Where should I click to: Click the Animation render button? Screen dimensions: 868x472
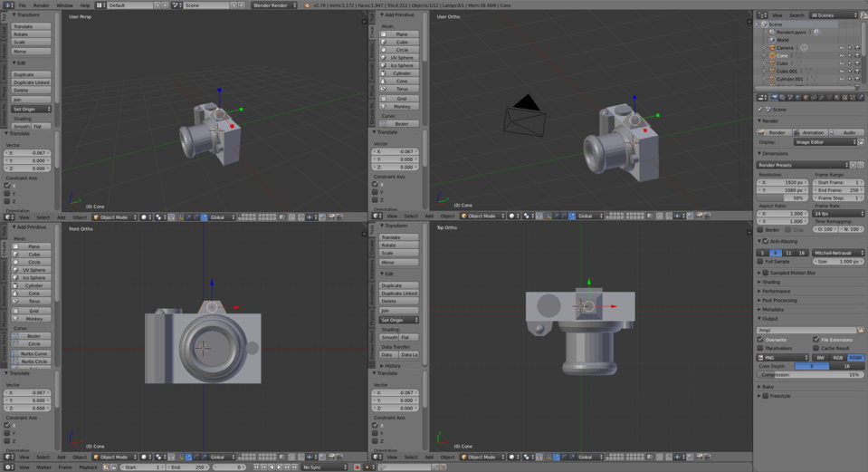tap(809, 132)
